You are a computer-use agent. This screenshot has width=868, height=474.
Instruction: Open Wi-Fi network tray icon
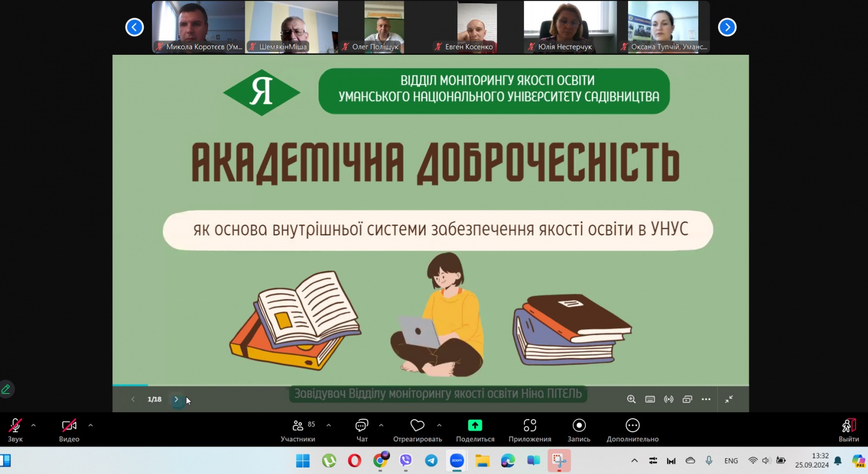coord(753,460)
